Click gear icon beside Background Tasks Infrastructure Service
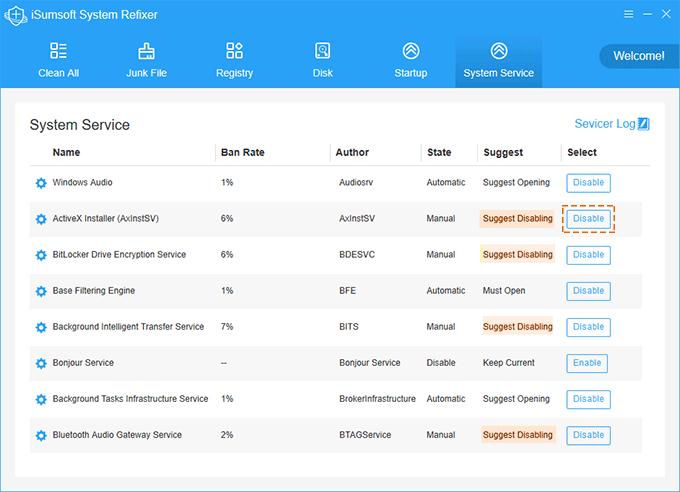 (41, 399)
